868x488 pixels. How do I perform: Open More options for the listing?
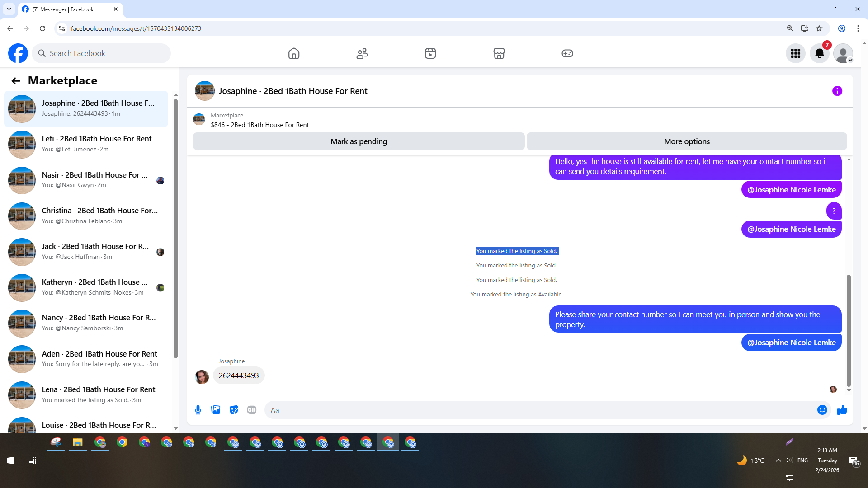coord(686,141)
